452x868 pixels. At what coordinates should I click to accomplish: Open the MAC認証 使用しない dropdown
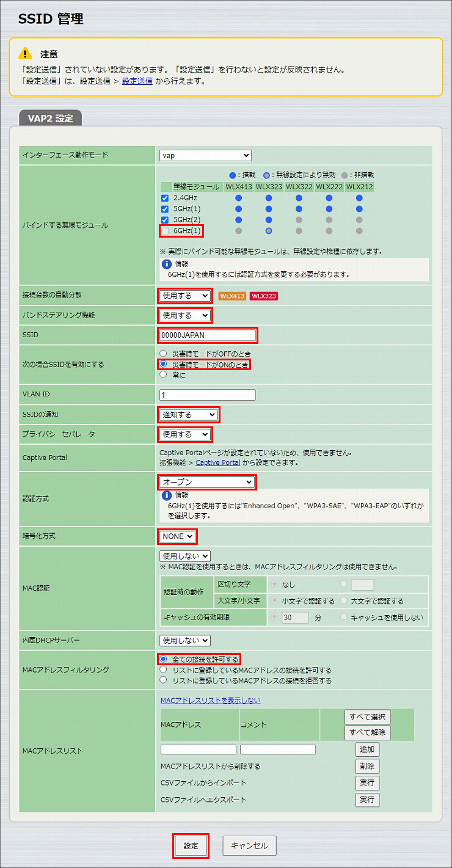(185, 556)
